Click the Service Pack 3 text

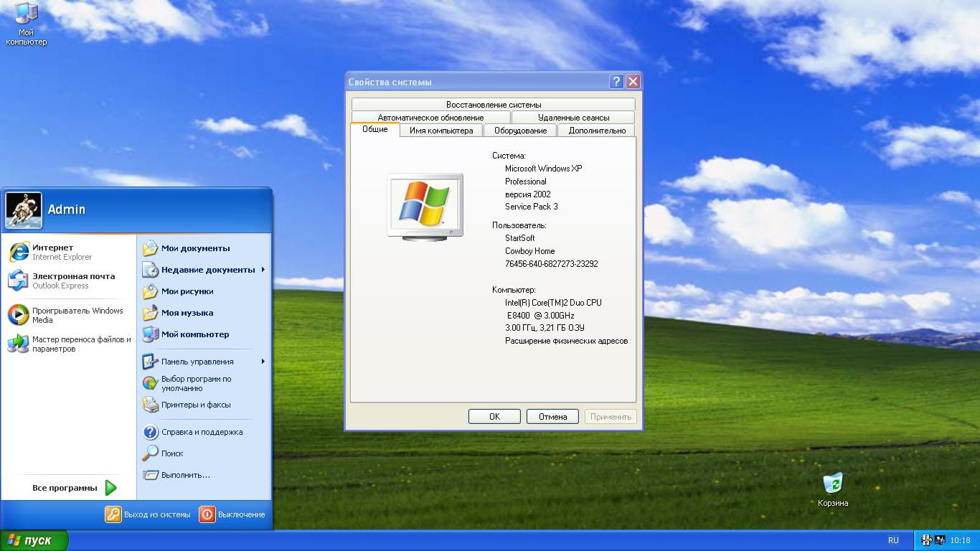(x=532, y=207)
